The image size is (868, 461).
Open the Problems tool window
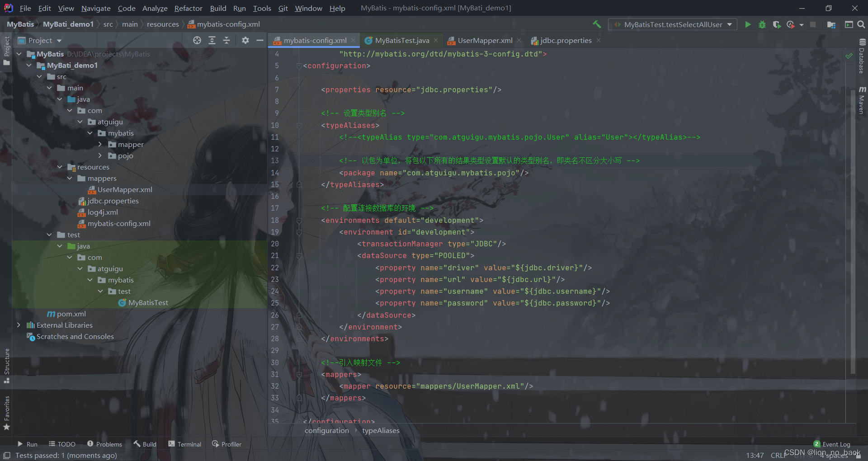pyautogui.click(x=104, y=444)
